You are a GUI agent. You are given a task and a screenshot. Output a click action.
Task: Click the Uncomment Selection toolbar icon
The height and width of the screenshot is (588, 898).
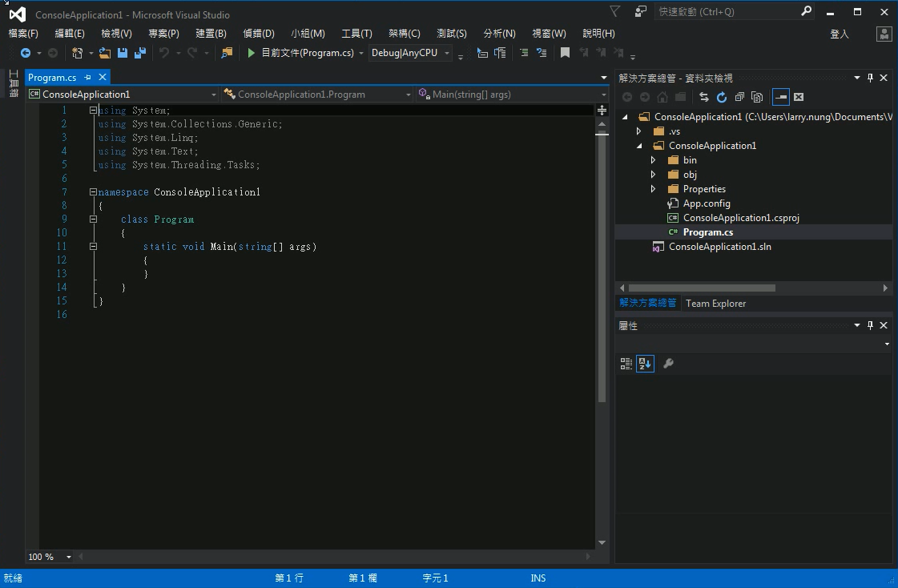[x=542, y=53]
